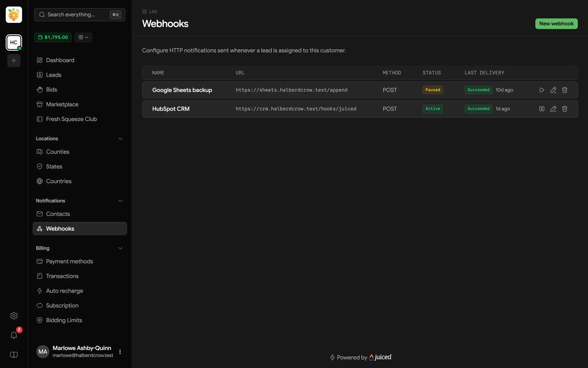Image resolution: width=588 pixels, height=368 pixels.
Task: Click the Juiced orange logo
Action: [14, 15]
